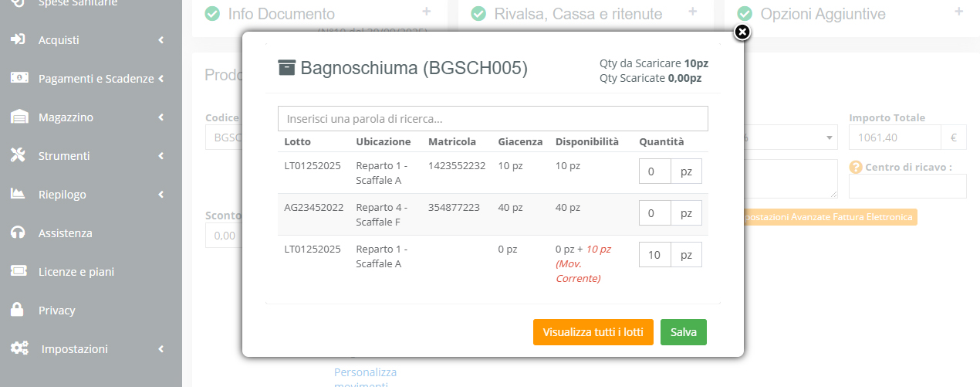
Task: Save lot quantities with Salva button
Action: coord(683,332)
